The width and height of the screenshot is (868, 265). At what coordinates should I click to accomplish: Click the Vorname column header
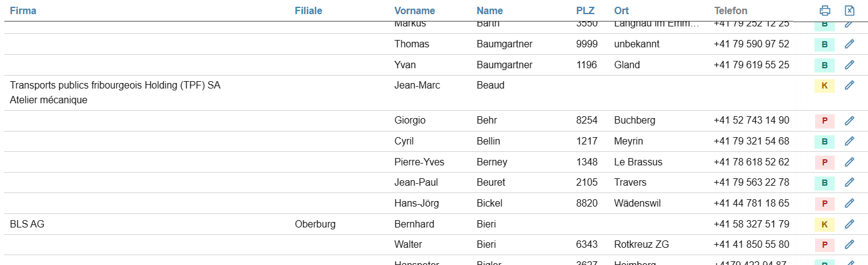tap(414, 10)
